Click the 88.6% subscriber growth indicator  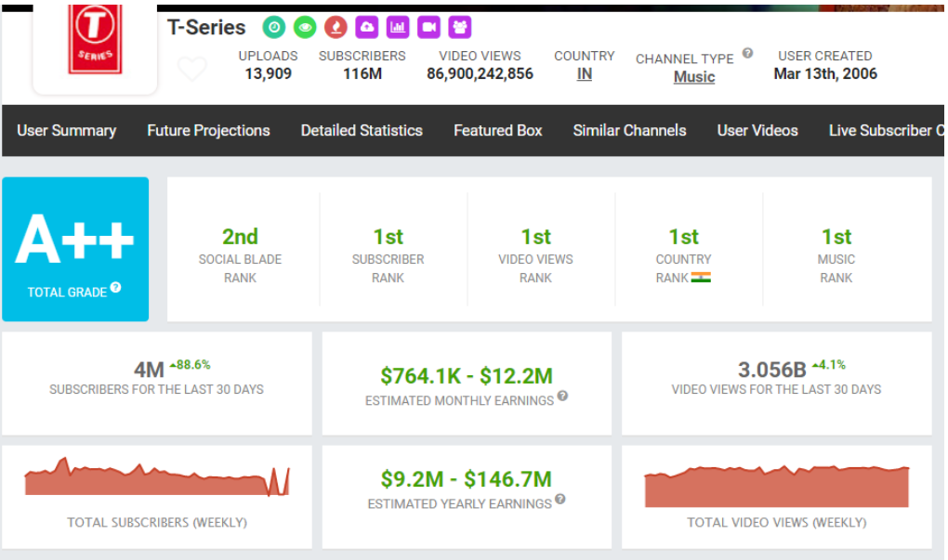190,365
